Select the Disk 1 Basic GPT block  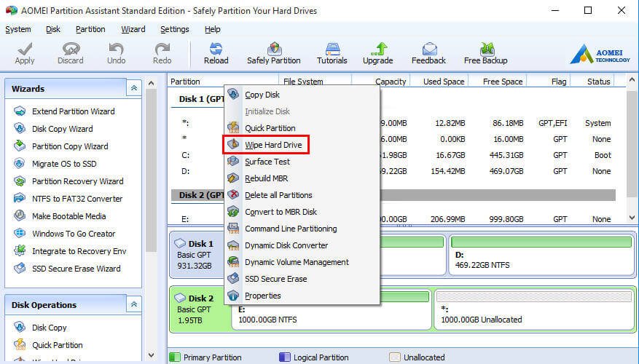click(x=195, y=255)
